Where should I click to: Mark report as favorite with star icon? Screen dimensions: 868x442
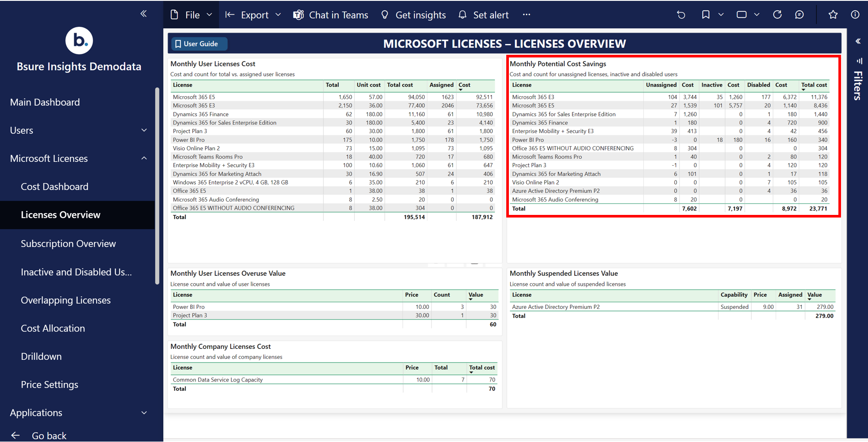pyautogui.click(x=833, y=15)
